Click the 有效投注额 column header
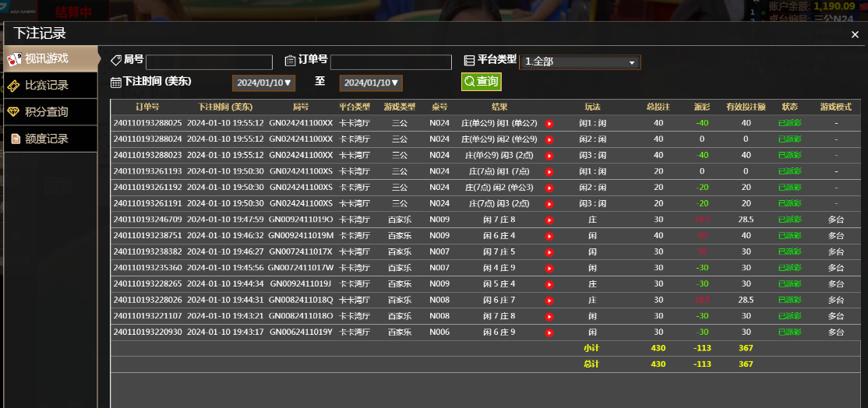The image size is (868, 408). coord(746,107)
